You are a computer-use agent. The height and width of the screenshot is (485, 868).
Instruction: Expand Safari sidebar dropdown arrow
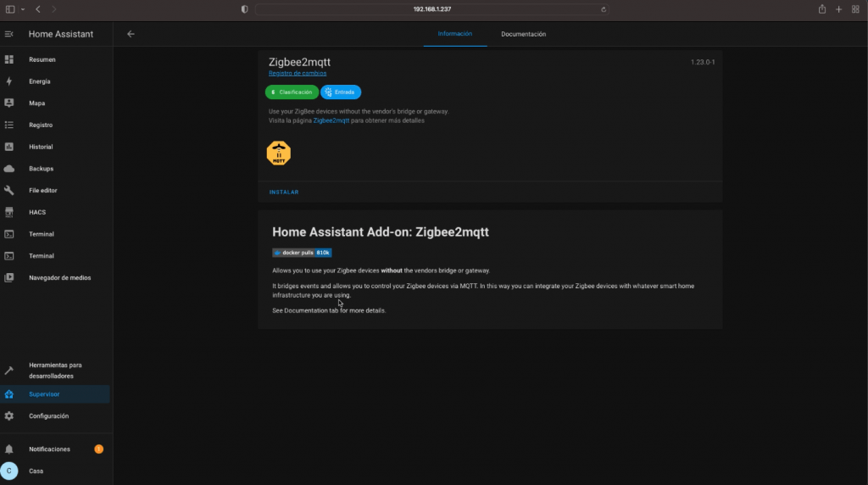pos(23,8)
